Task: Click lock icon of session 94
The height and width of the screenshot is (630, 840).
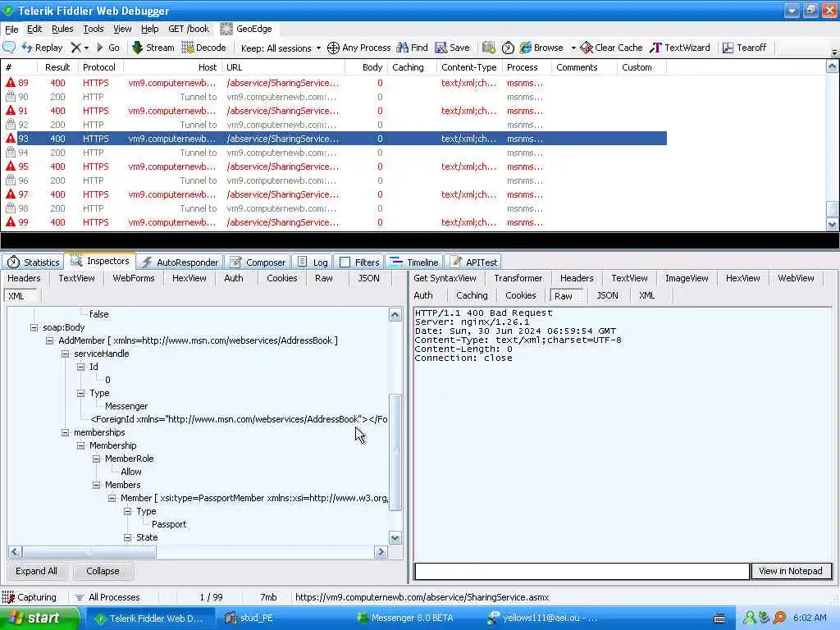Action: pos(10,152)
